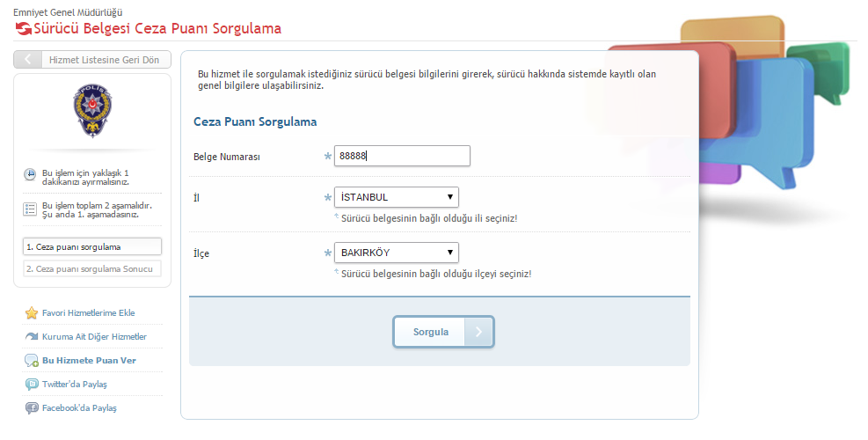
Task: Click the arrow chevron on the Sorgula button
Action: coord(478,332)
